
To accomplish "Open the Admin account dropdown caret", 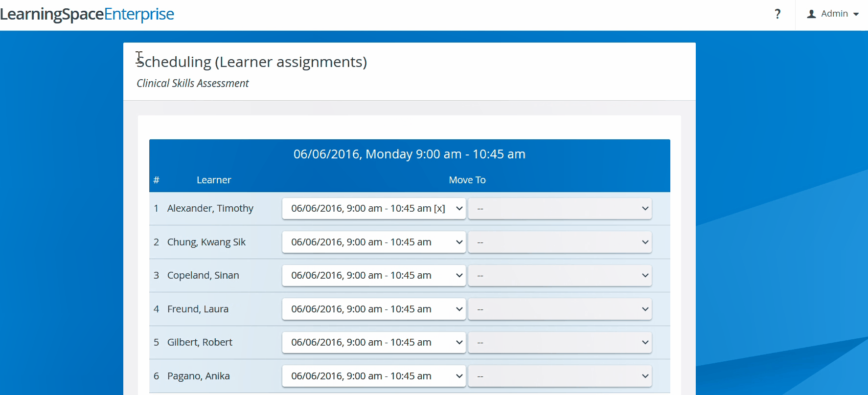I will click(856, 14).
